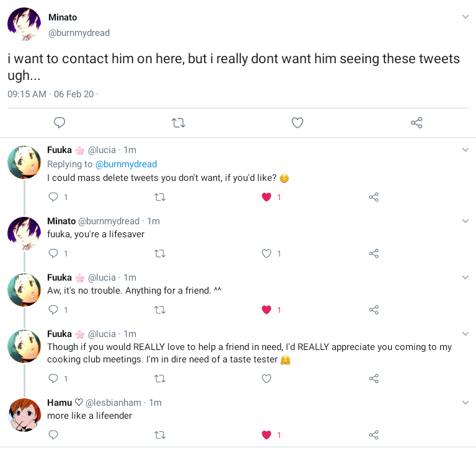This screenshot has height=451, width=476.
Task: Share the "fuuka, you're a lifesaver" reply
Action: [x=374, y=253]
